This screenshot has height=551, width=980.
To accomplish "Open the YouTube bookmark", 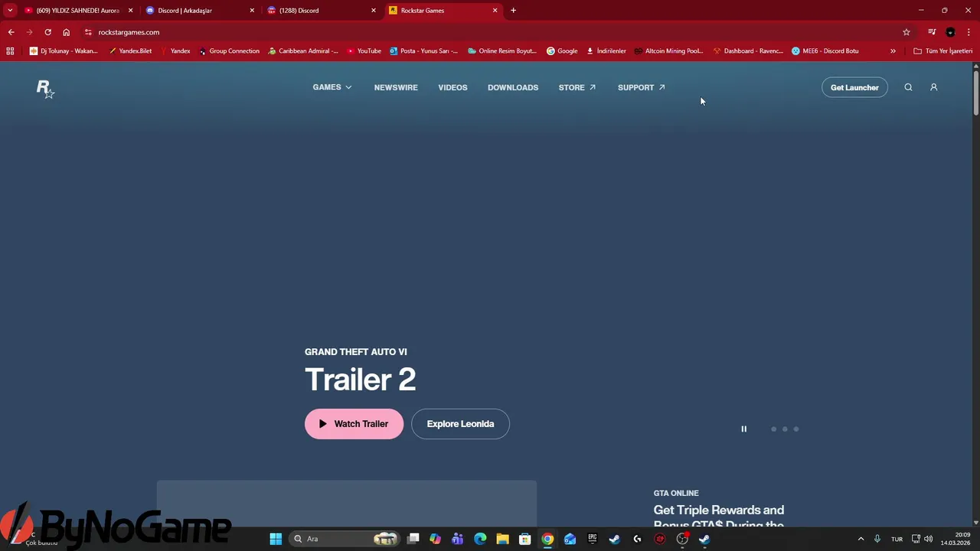I will (364, 51).
